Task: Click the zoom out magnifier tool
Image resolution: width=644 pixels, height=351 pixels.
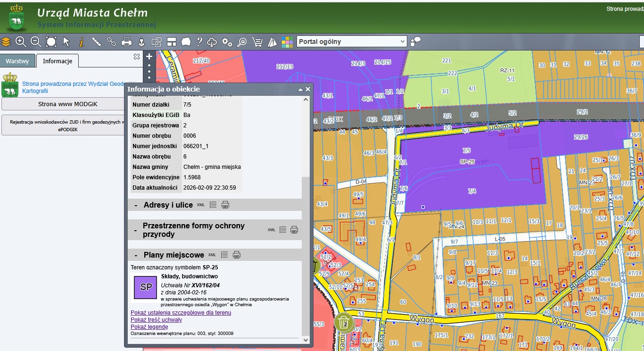Action: [x=36, y=42]
